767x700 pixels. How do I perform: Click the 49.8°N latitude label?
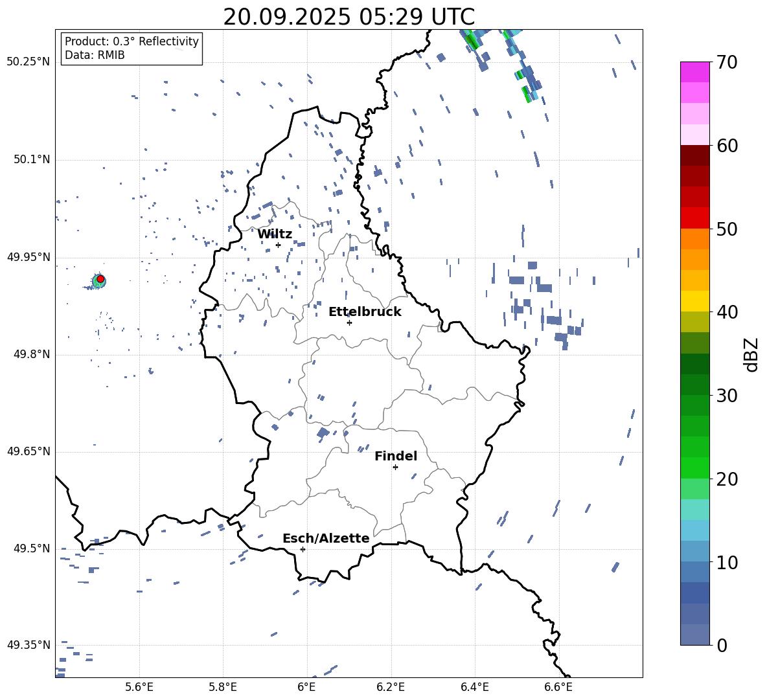tap(31, 354)
